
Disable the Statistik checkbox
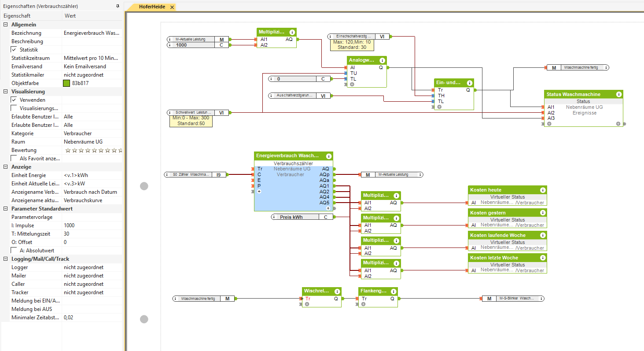point(14,50)
